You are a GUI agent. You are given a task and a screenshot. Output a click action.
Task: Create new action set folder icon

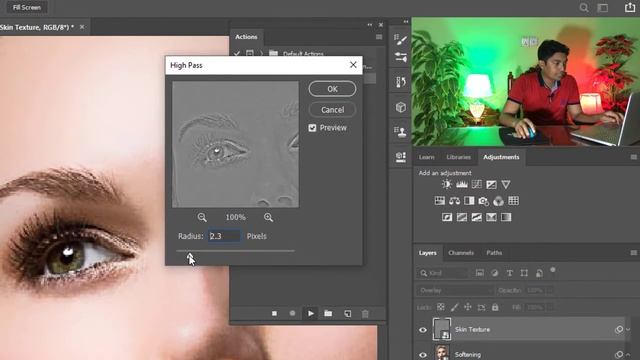point(328,313)
